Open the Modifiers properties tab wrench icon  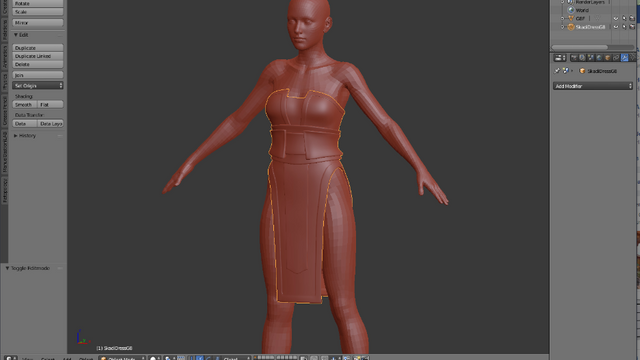[x=624, y=58]
